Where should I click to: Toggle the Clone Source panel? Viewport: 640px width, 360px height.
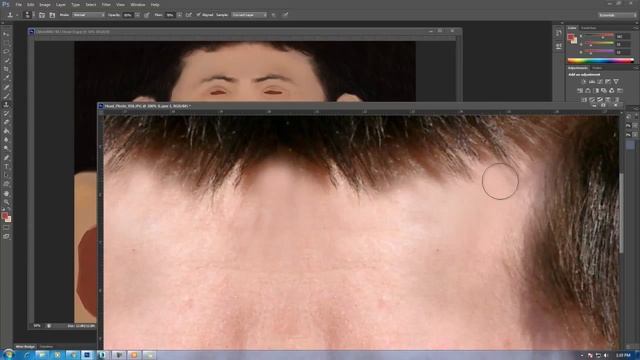pyautogui.click(x=52, y=15)
